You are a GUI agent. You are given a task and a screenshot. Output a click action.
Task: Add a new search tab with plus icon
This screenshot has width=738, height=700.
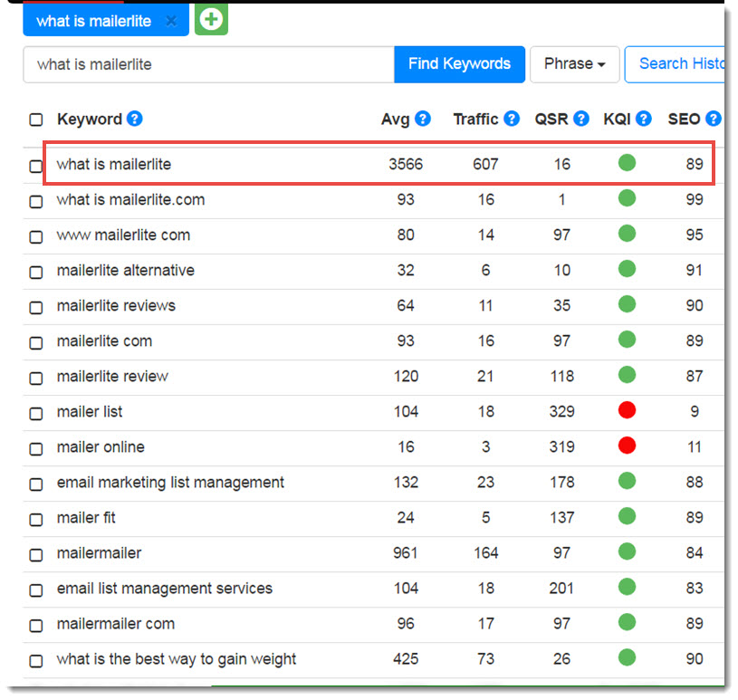pos(211,19)
